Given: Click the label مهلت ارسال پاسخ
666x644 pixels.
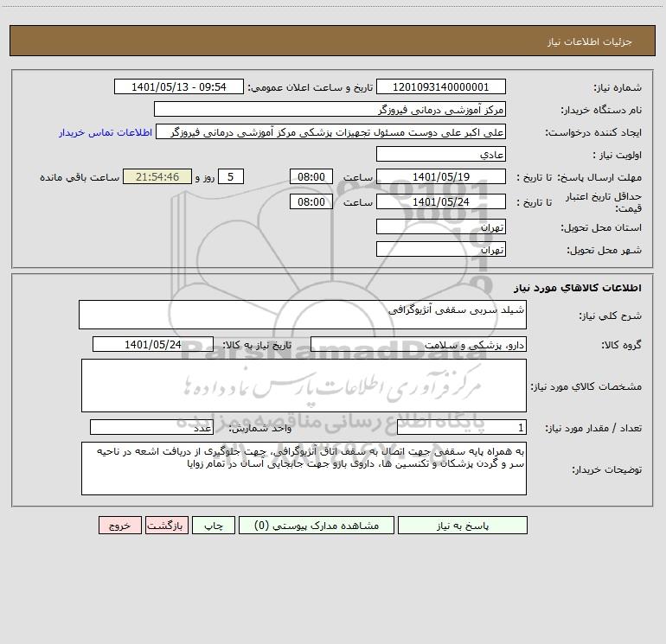Looking at the screenshot, I should [x=599, y=177].
